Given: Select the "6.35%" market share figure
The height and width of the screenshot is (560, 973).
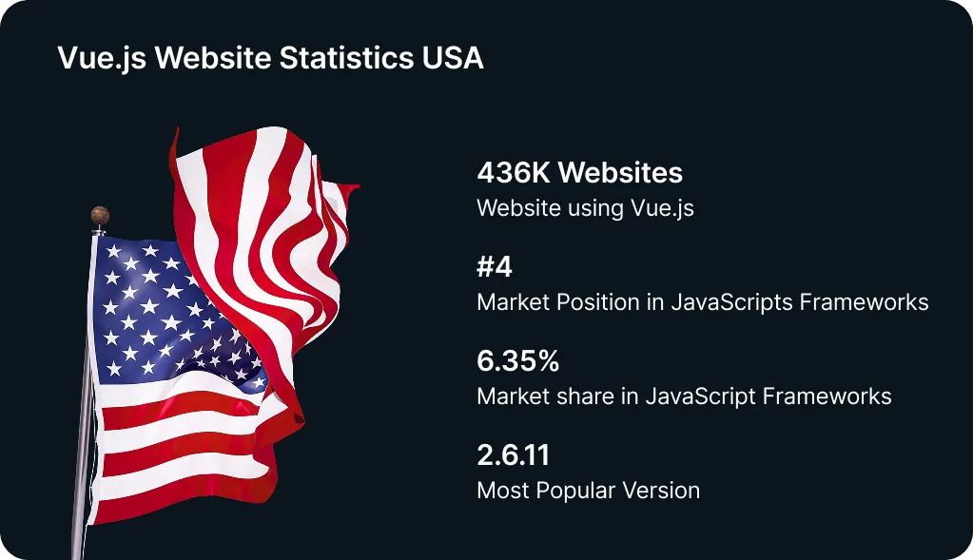Looking at the screenshot, I should coord(517,361).
